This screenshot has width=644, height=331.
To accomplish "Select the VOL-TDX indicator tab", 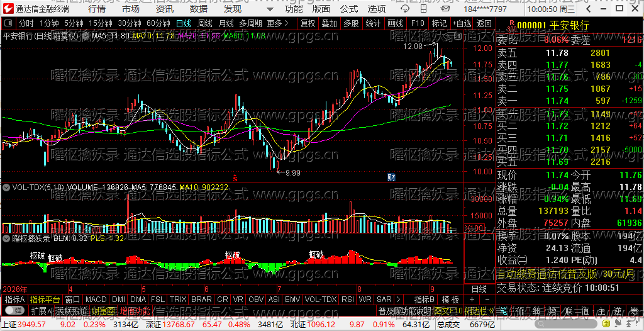I will [x=321, y=300].
